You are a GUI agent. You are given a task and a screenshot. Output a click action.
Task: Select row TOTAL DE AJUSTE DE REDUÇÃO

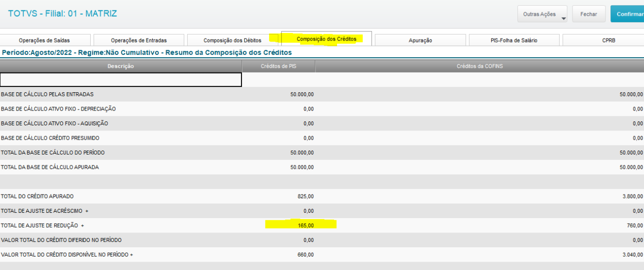pyautogui.click(x=322, y=226)
